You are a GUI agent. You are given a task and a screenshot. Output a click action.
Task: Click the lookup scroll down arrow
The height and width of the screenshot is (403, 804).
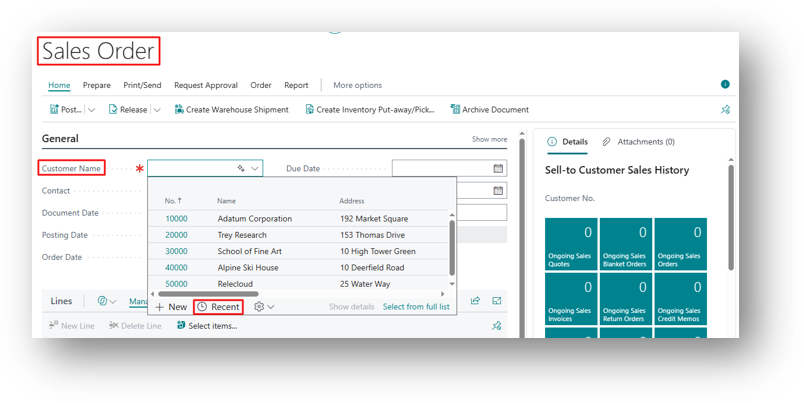[x=452, y=284]
